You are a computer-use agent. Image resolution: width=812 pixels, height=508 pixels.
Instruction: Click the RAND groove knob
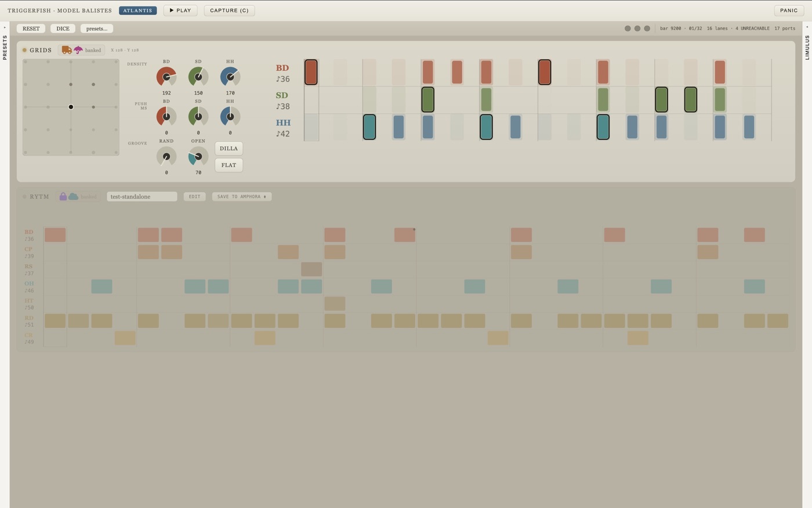[x=166, y=156]
